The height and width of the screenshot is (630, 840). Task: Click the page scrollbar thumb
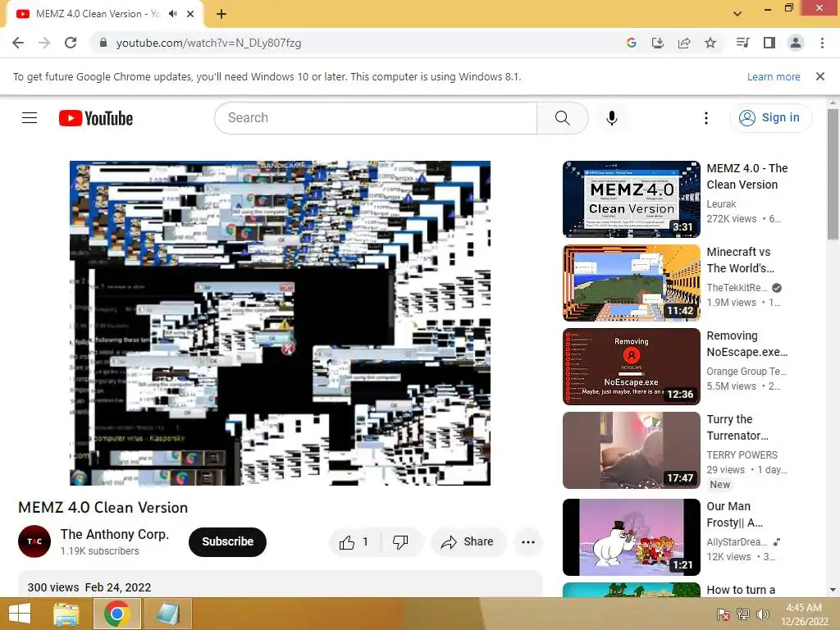coord(833,174)
